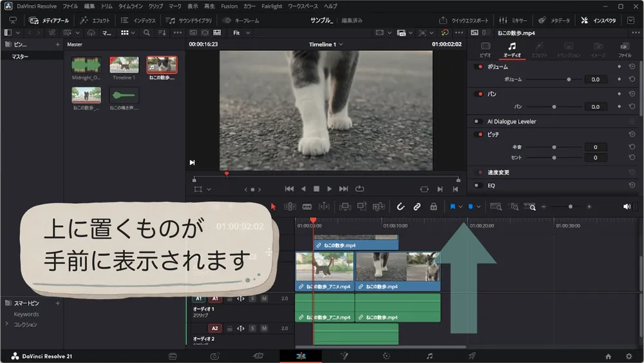Toggle the Inspector (インスペクタ) panel
This screenshot has width=644, height=363.
[598, 20]
